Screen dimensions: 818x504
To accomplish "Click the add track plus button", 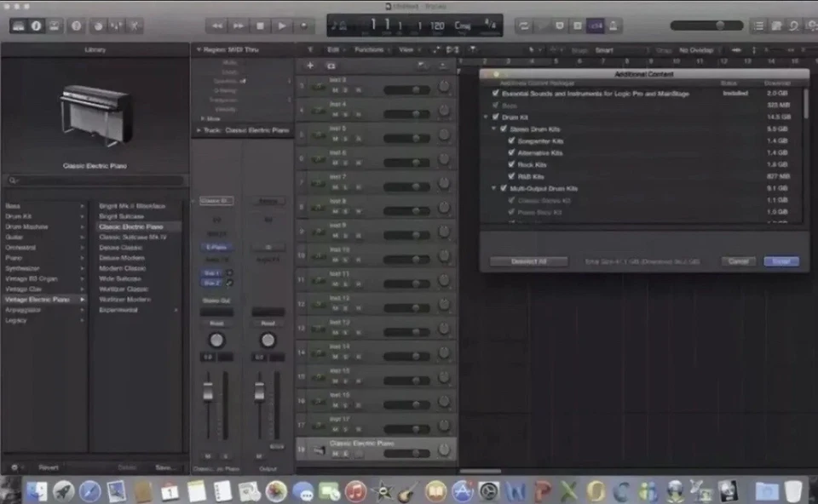I will point(309,66).
